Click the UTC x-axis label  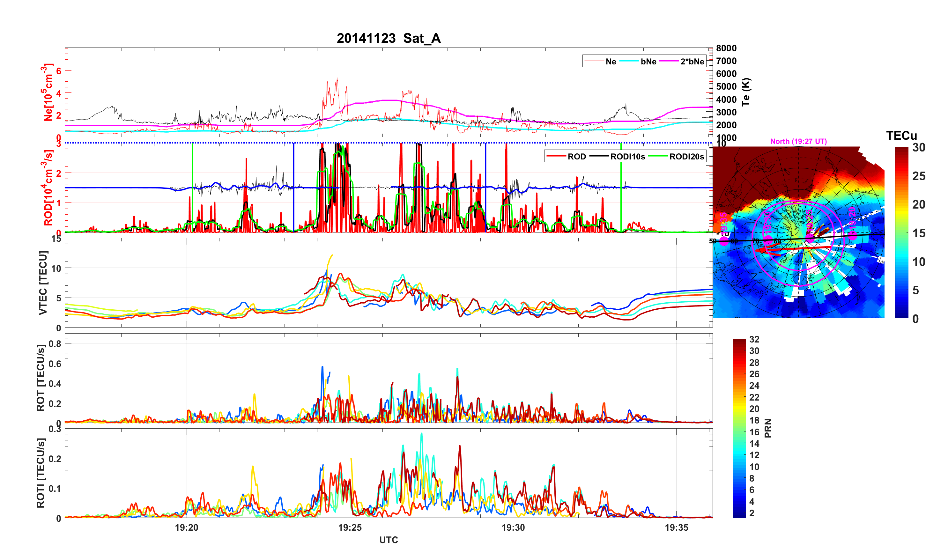pyautogui.click(x=388, y=540)
